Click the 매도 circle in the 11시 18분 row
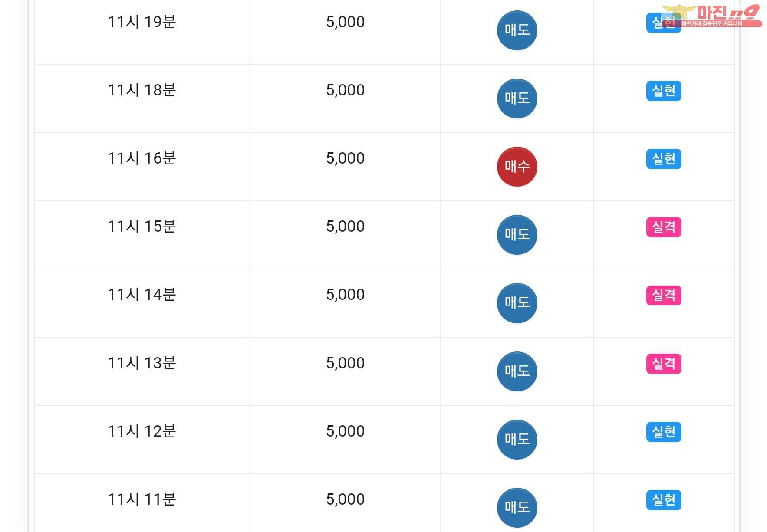The width and height of the screenshot is (767, 532). pos(517,99)
